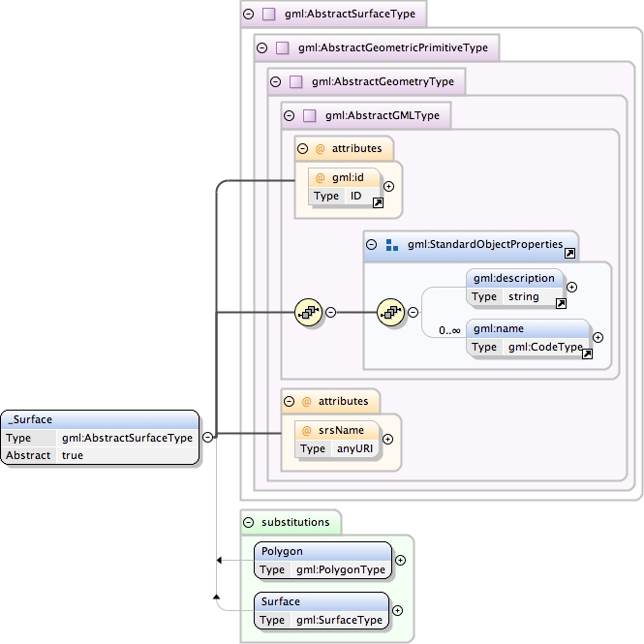The width and height of the screenshot is (644, 644).
Task: Click the @ icon of srsName attribute
Action: point(306,430)
